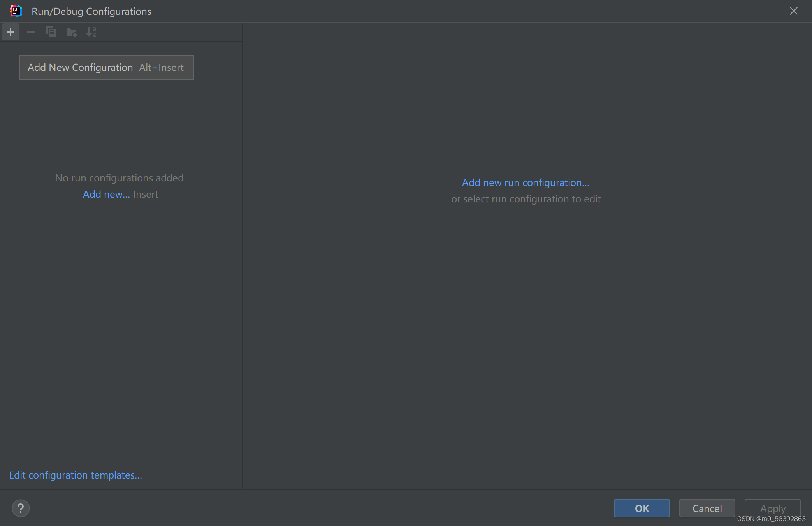This screenshot has height=526, width=812.
Task: Click "or select run configuration to edit" text
Action: click(x=526, y=199)
